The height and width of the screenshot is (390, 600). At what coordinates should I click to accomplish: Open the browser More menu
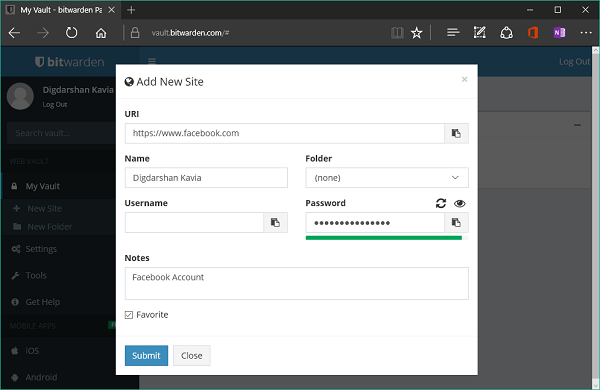[x=586, y=33]
